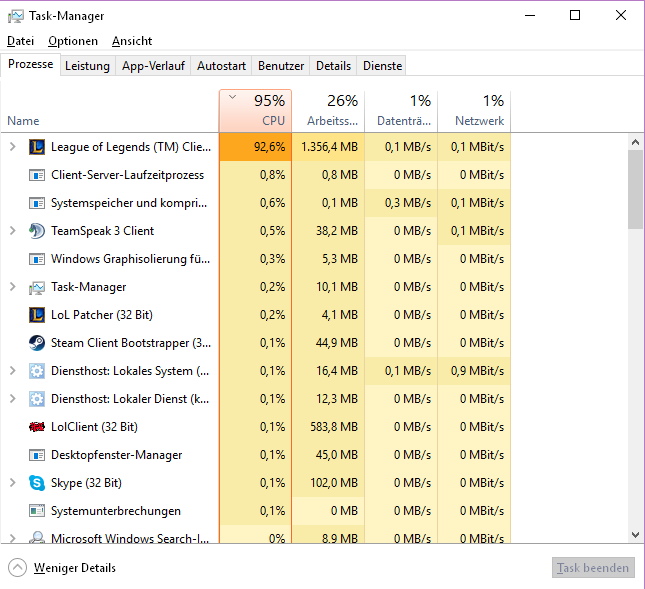Sort by the Datenträger column header
The height and width of the screenshot is (589, 645).
[x=401, y=111]
